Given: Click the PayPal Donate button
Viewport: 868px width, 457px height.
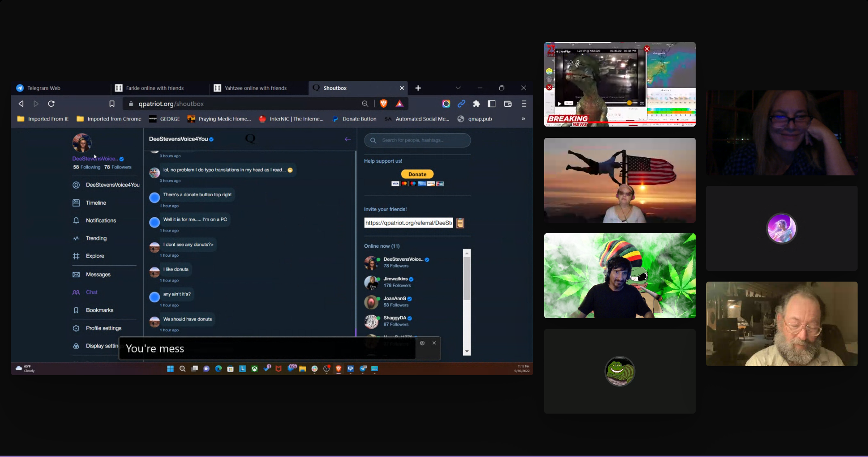Looking at the screenshot, I should pos(417,174).
